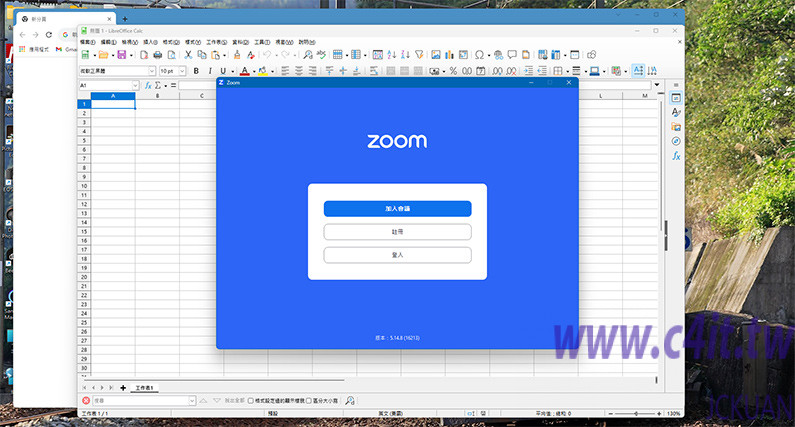The image size is (795, 427).
Task: Click the paste clipboard icon in Calc
Action: (x=215, y=55)
